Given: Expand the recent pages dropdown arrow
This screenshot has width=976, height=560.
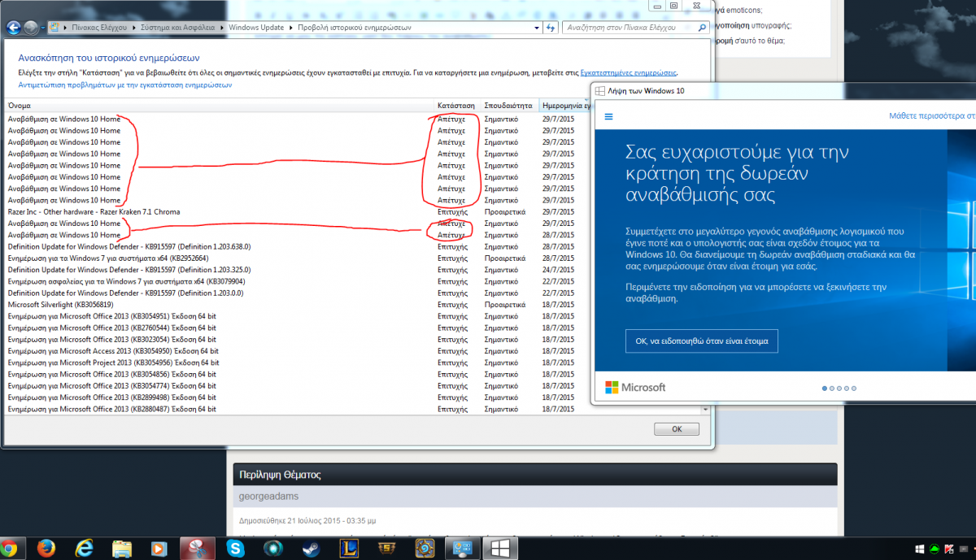Looking at the screenshot, I should pyautogui.click(x=43, y=28).
